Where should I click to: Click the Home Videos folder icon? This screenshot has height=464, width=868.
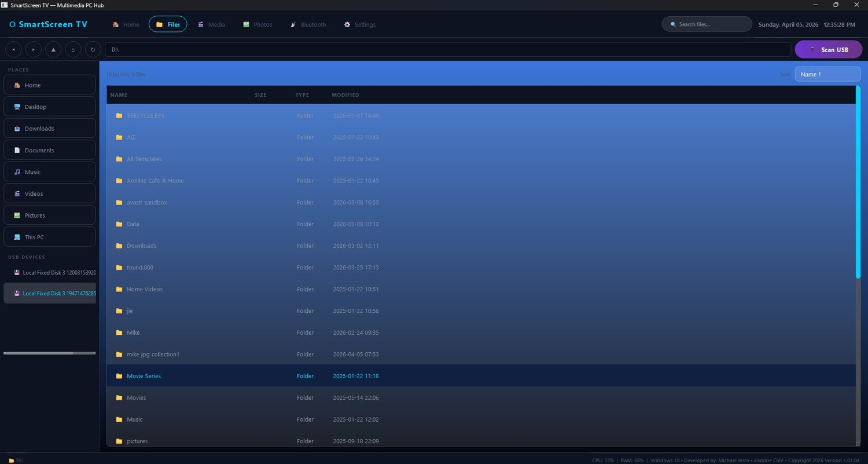coord(119,290)
